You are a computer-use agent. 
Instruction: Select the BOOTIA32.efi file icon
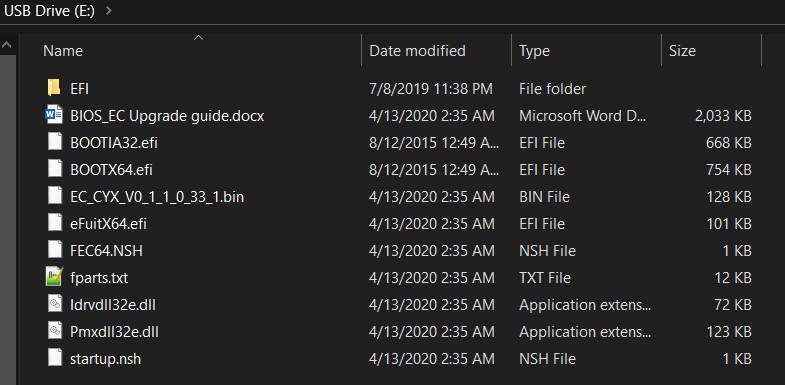(55, 142)
